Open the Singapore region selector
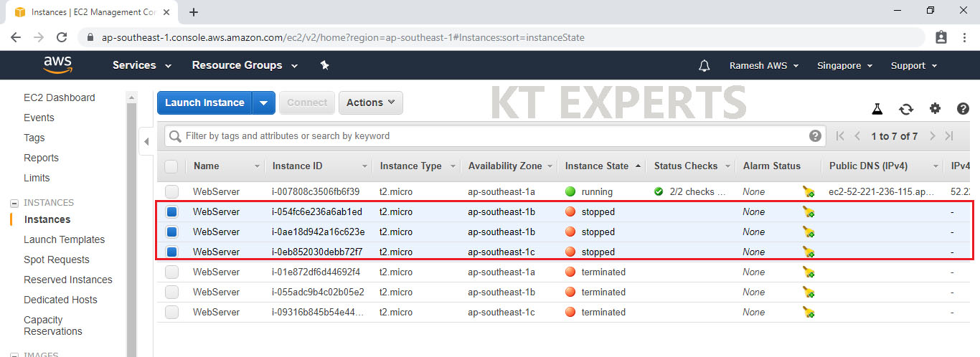 pyautogui.click(x=844, y=65)
